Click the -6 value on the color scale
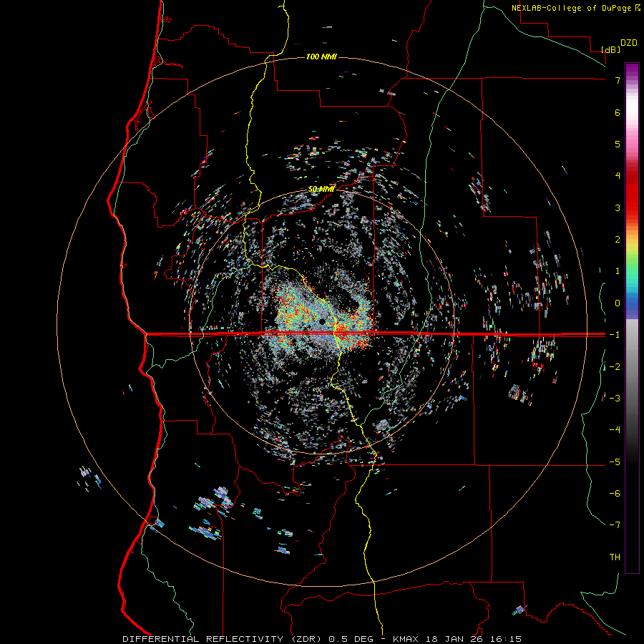Screen dimensions: 644x644 (x=615, y=494)
